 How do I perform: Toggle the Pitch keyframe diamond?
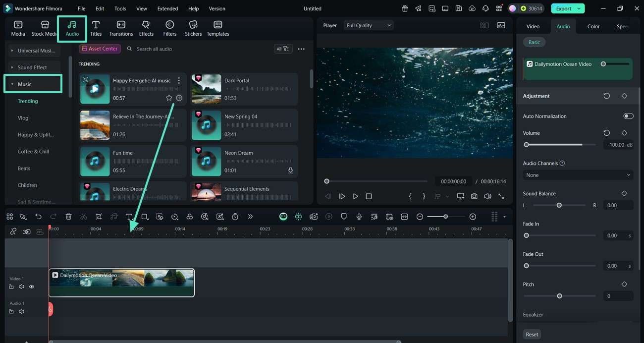tap(624, 284)
